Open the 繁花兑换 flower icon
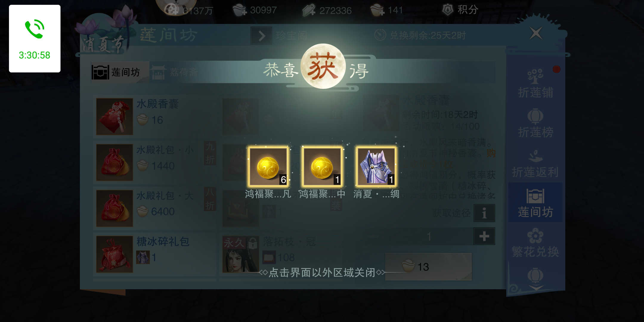 tap(535, 243)
